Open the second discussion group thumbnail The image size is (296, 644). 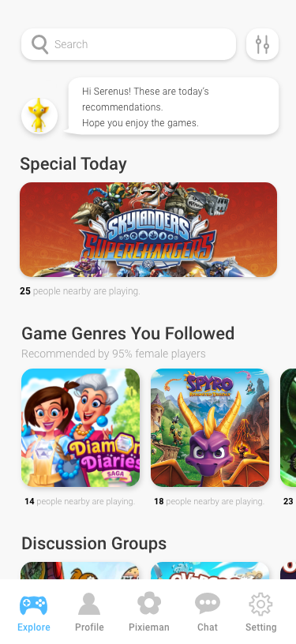pos(210,571)
